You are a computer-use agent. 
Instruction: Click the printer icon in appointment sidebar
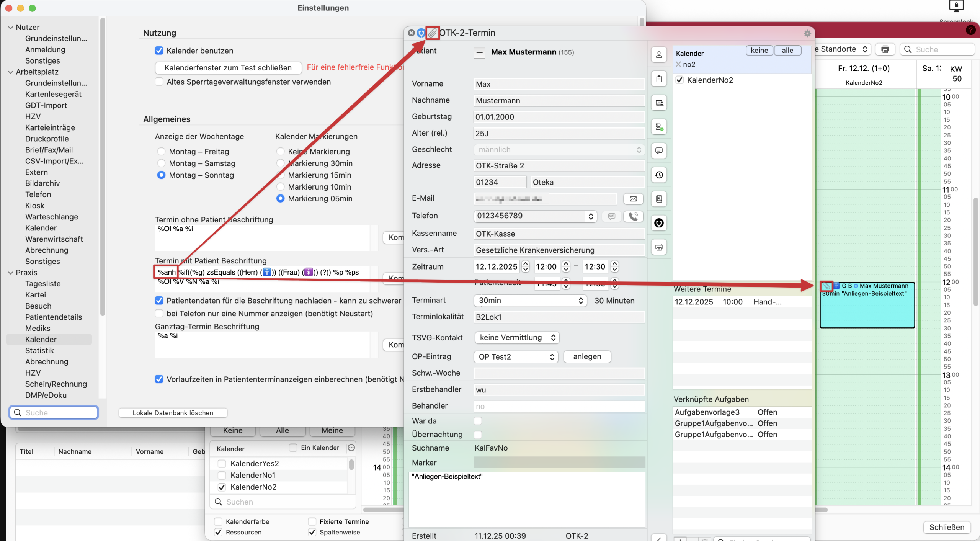click(659, 247)
